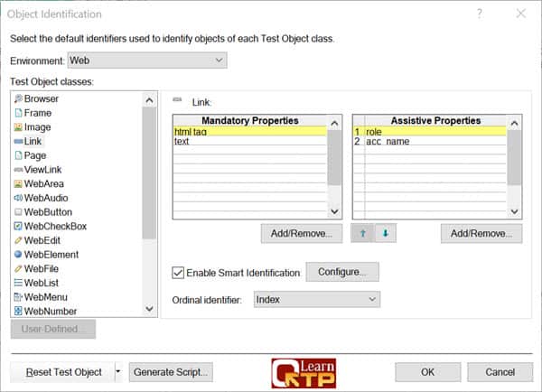Click Mandatory Properties scroll down arrow
Screen dimensions: 542x392
tap(334, 211)
